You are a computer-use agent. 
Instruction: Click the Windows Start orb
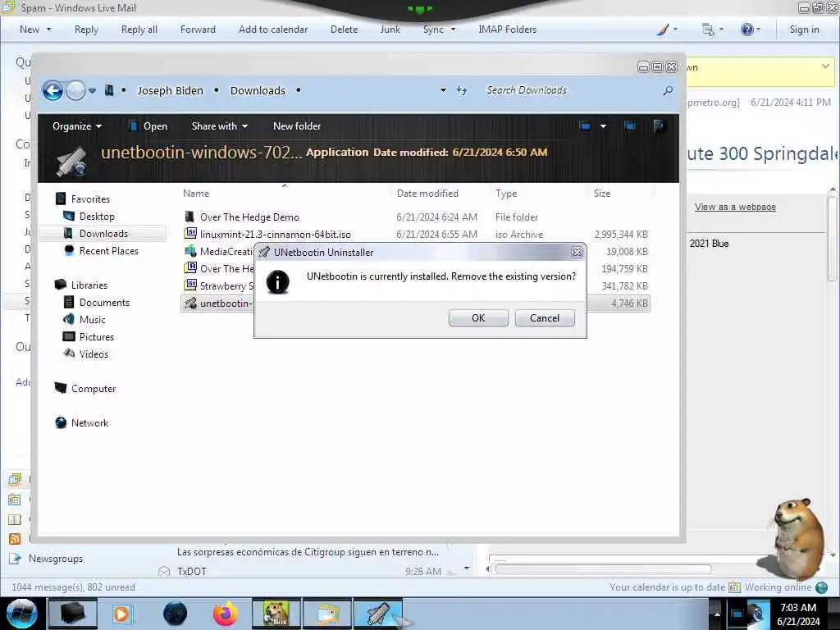tap(22, 614)
